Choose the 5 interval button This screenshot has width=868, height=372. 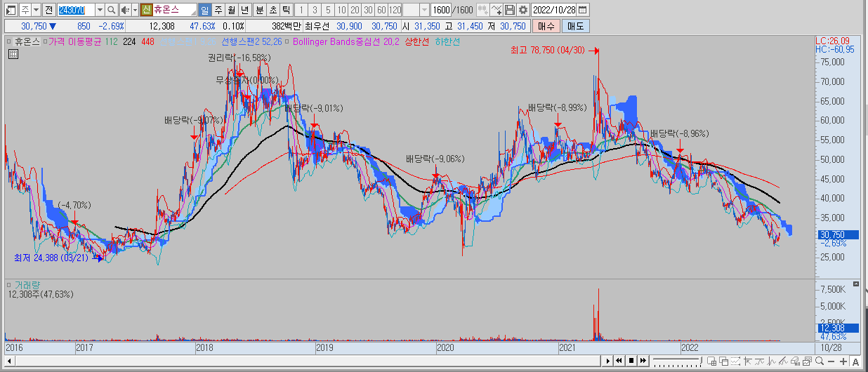[x=328, y=10]
